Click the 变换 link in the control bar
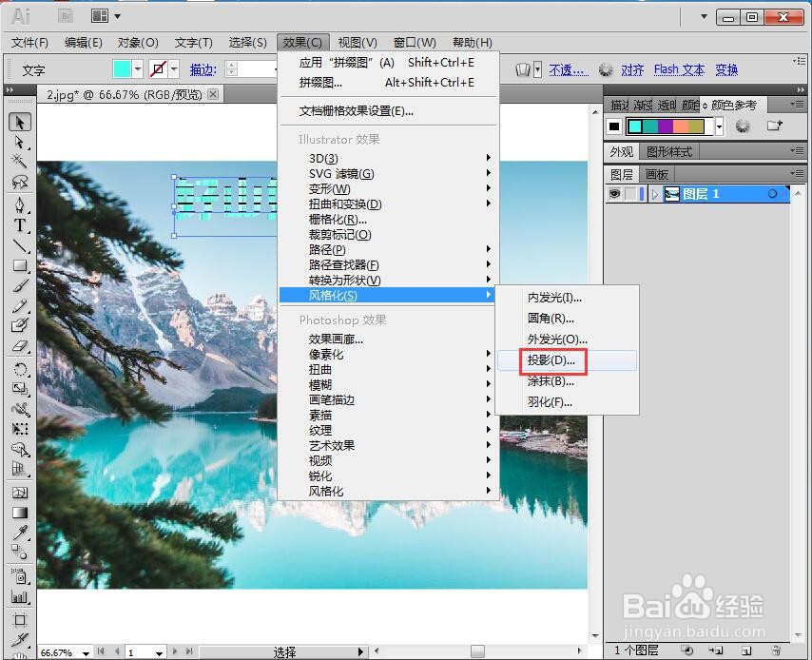 [x=725, y=68]
